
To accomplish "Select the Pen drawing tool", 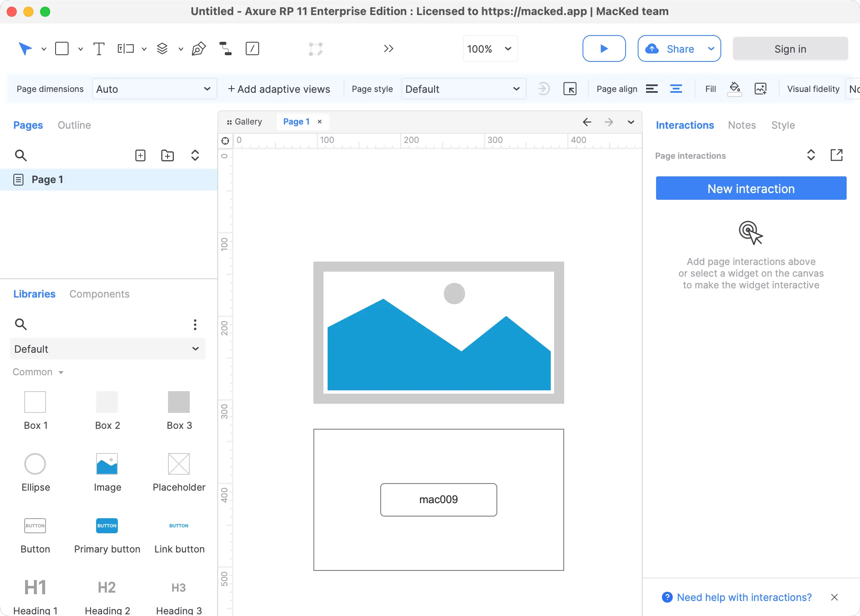I will pos(198,49).
